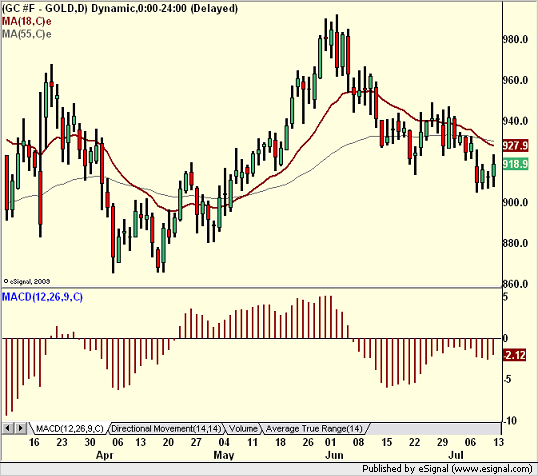Click the Jul month label on time axis
The image size is (538, 476).
click(x=456, y=455)
